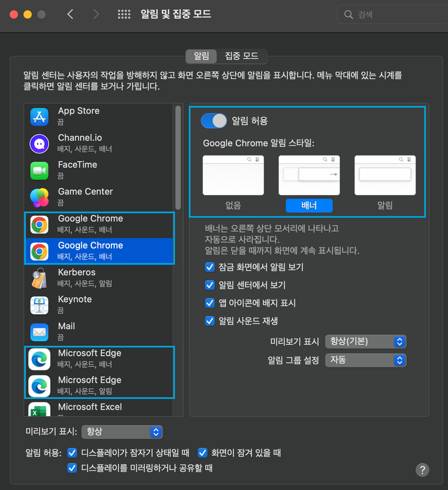Toggle the 알림 허용 switch
Screen dimensions: 448x490
(x=214, y=121)
